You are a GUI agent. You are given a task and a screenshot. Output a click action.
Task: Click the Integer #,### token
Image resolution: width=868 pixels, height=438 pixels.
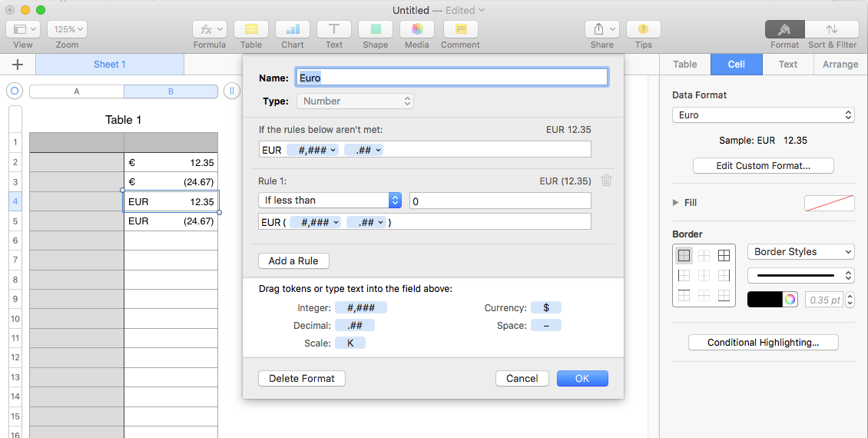(x=361, y=308)
